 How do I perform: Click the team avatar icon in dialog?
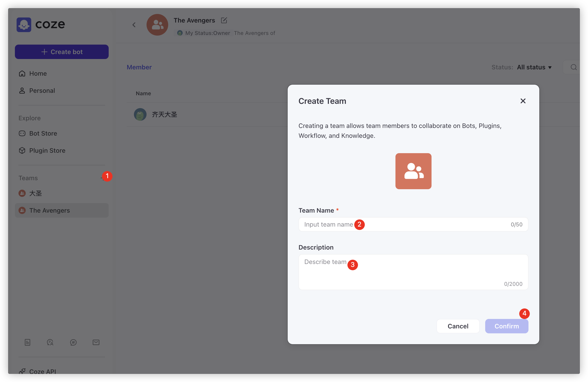coord(413,171)
